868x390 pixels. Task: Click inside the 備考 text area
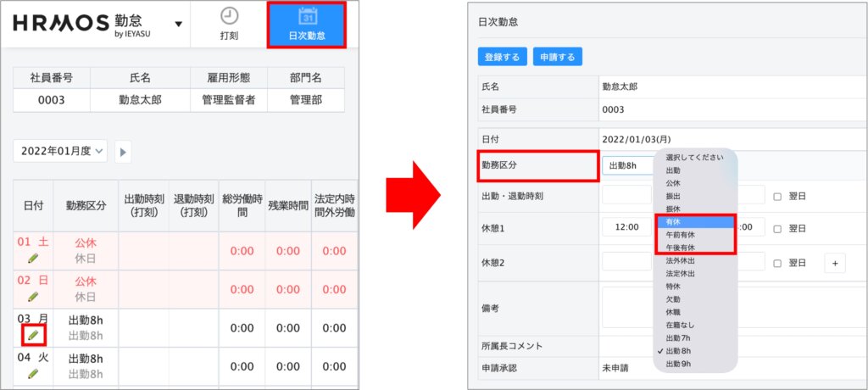[x=627, y=306]
